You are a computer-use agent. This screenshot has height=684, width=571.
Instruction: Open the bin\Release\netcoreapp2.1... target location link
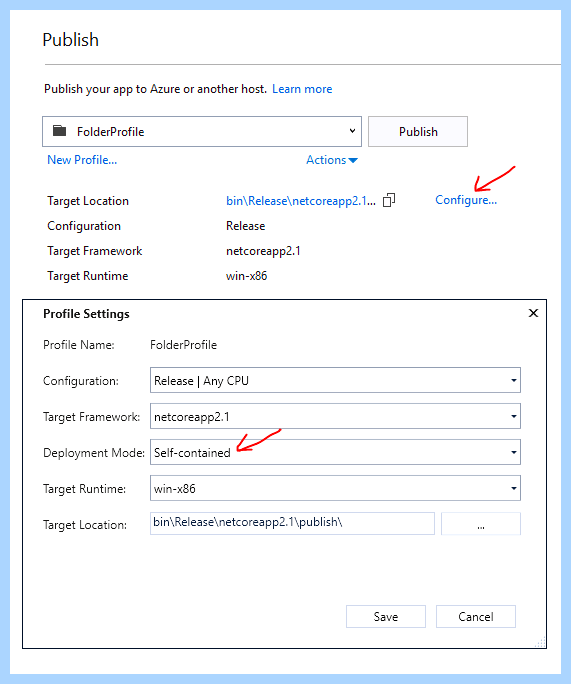301,201
